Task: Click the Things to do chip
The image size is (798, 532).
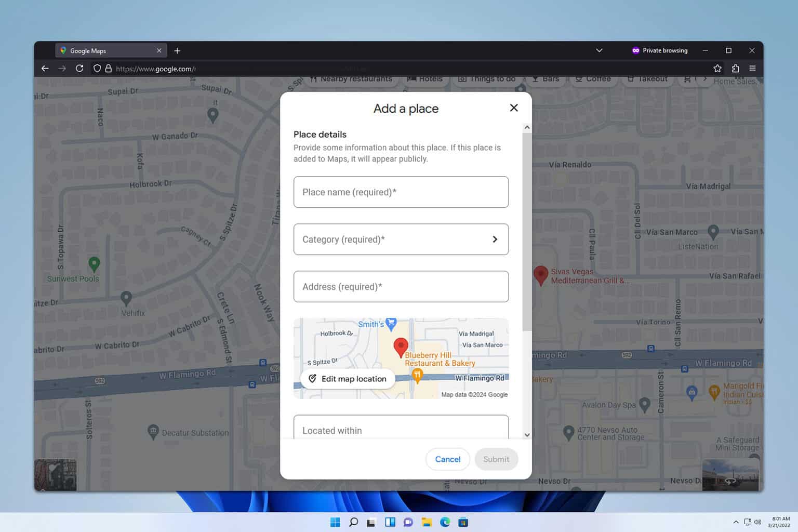Action: 487,79
